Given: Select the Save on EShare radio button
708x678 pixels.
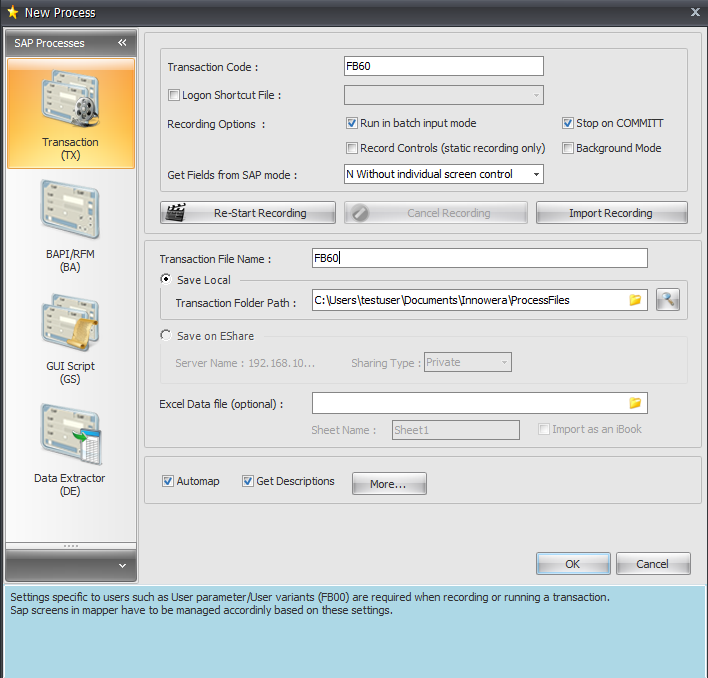Looking at the screenshot, I should click(166, 336).
